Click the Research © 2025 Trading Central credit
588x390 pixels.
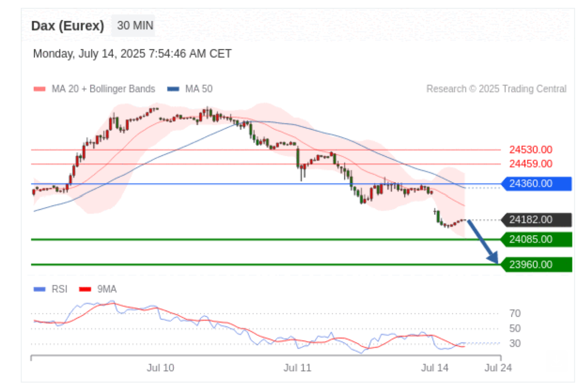(x=496, y=89)
